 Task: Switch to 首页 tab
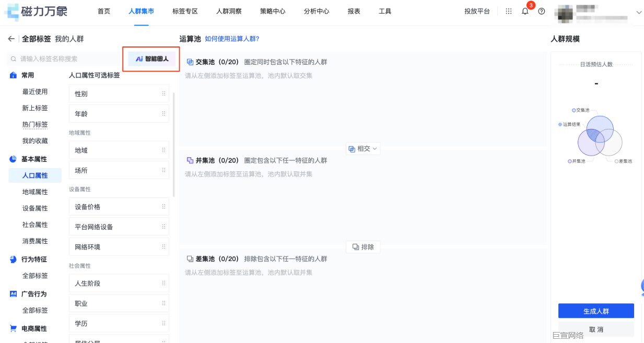tap(104, 11)
